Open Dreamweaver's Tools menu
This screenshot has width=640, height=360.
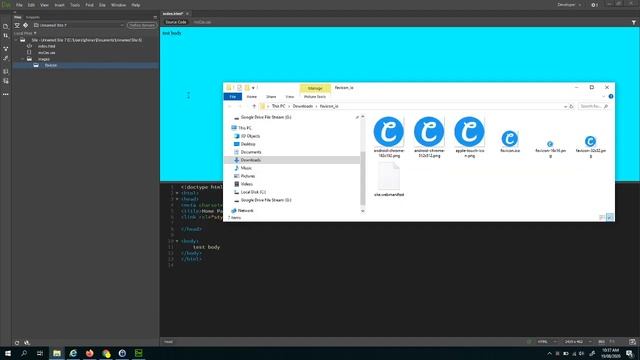click(75, 5)
